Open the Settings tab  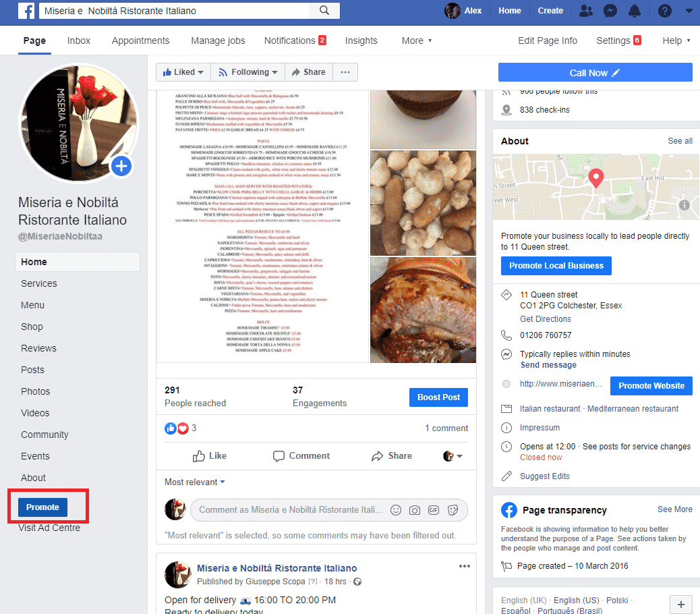pyautogui.click(x=618, y=40)
